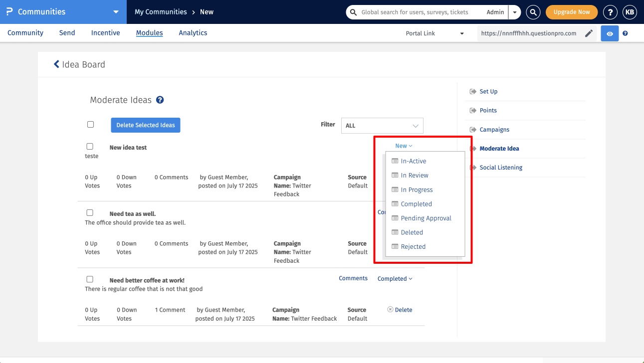The height and width of the screenshot is (363, 644).
Task: Select the Need better coffee at work checkbox
Action: point(90,279)
